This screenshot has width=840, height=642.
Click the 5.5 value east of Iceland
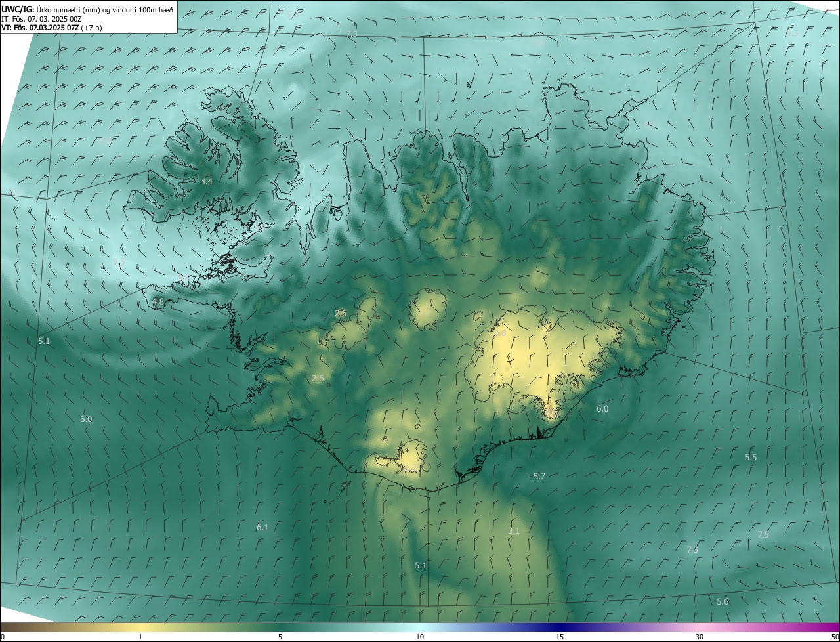pyautogui.click(x=751, y=457)
